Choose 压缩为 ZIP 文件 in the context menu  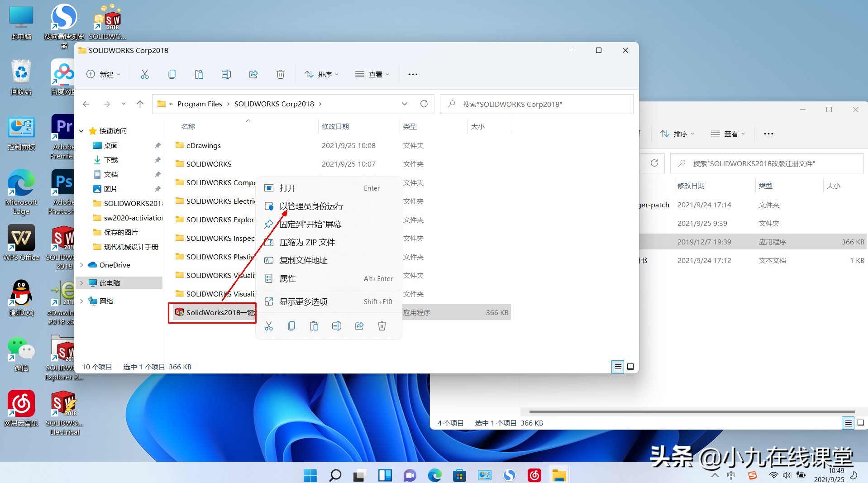pos(307,242)
